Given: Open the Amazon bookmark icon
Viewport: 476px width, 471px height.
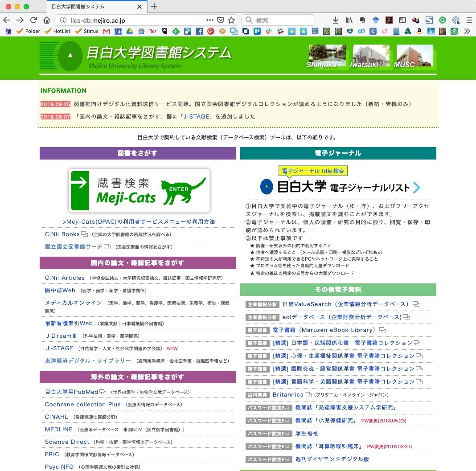Looking at the screenshot, I should [419, 31].
